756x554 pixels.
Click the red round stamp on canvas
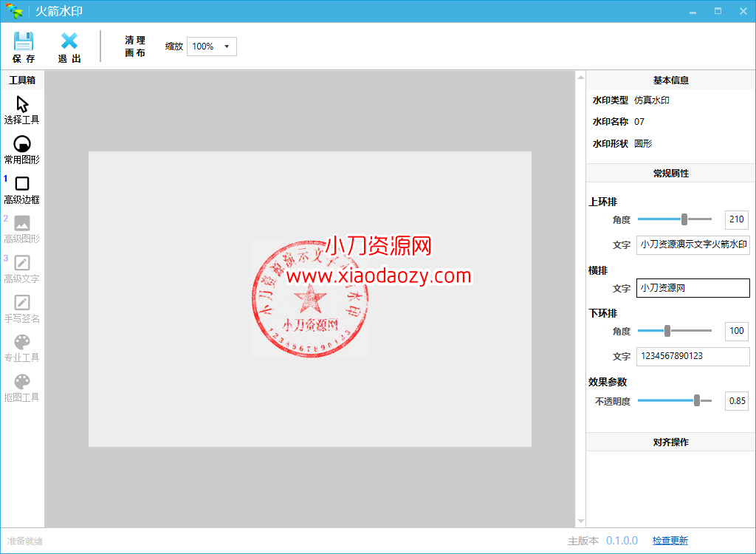click(310, 299)
